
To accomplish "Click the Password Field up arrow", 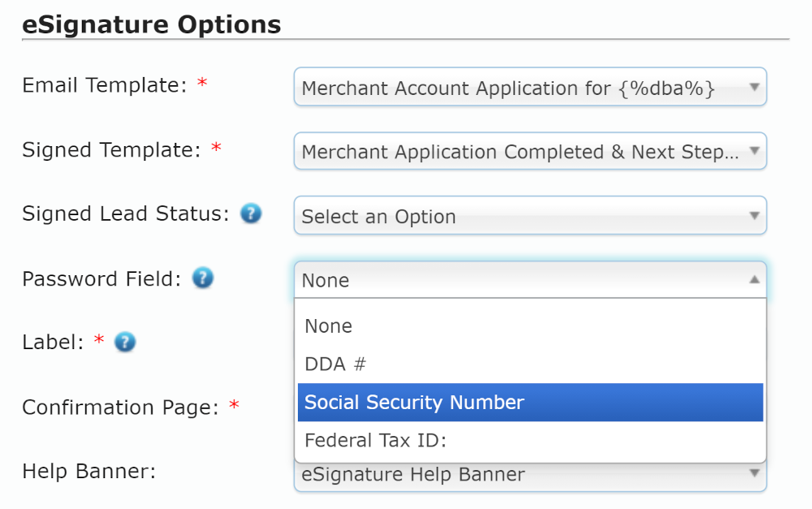I will [x=754, y=279].
